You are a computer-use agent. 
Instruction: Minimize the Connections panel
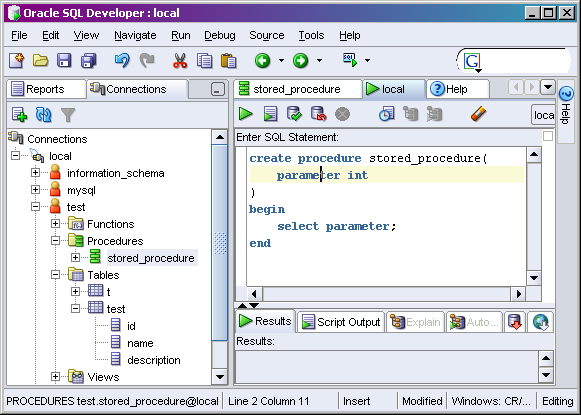coord(218,89)
